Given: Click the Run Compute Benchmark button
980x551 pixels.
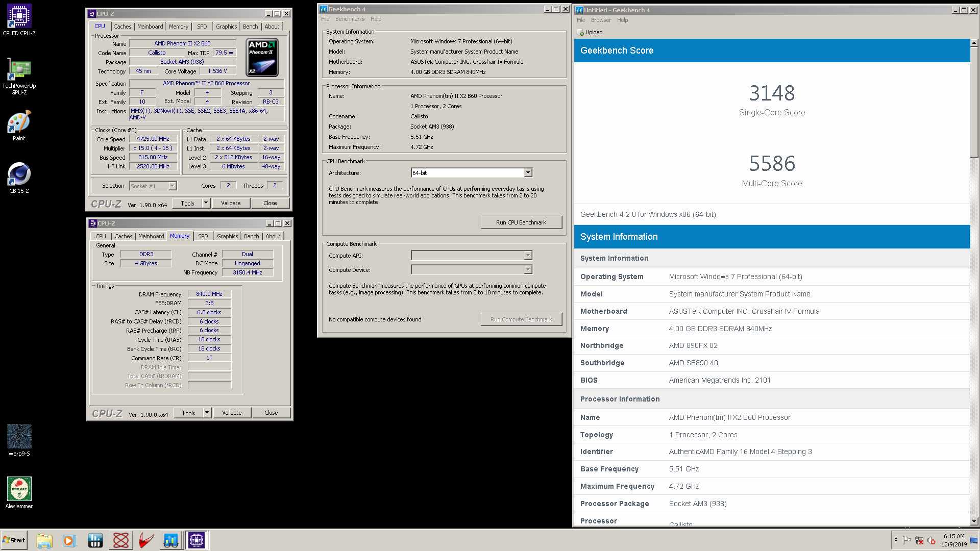Looking at the screenshot, I should coord(521,319).
